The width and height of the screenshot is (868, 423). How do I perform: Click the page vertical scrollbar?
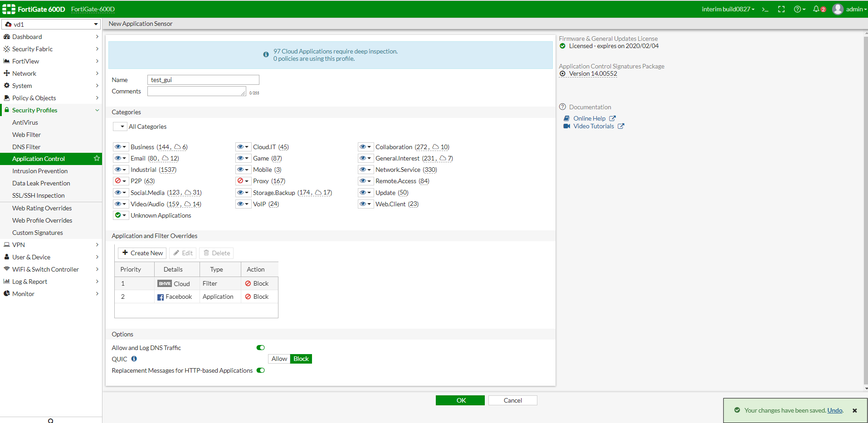click(x=866, y=211)
